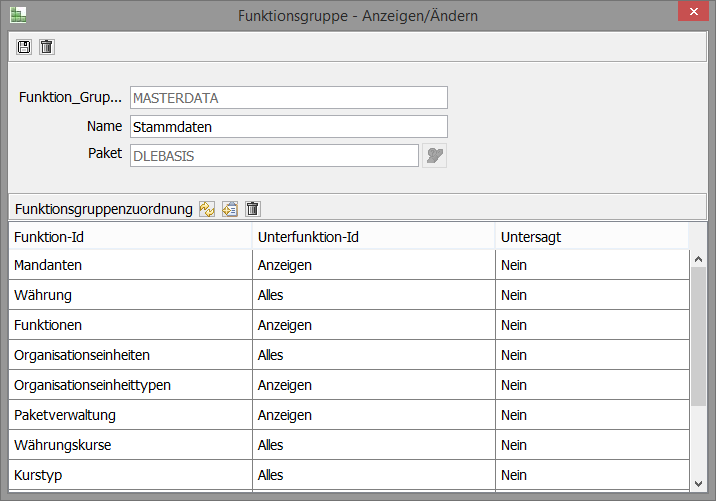Click inside the Name field containing Stammdaten

click(x=288, y=127)
